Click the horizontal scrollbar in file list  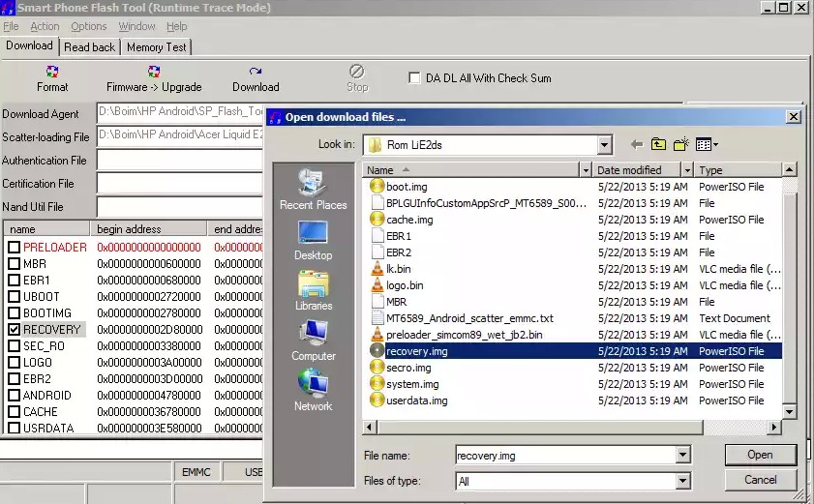[540, 428]
